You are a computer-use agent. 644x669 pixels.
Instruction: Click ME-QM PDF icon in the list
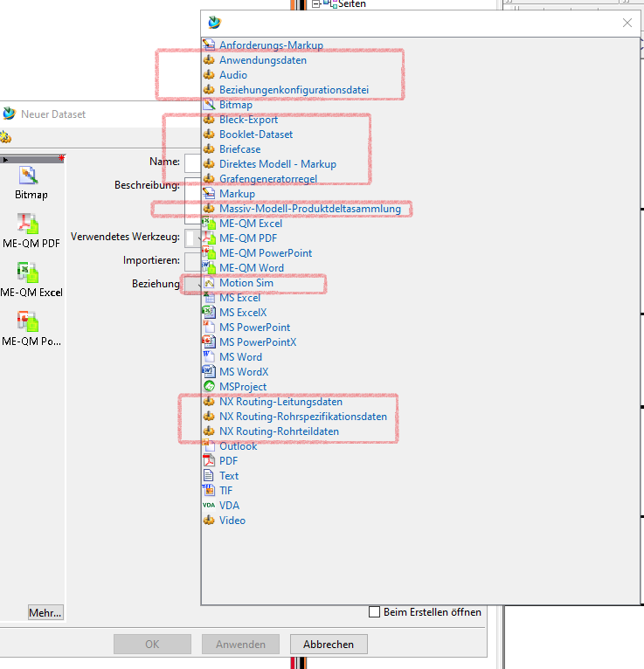[x=209, y=238]
